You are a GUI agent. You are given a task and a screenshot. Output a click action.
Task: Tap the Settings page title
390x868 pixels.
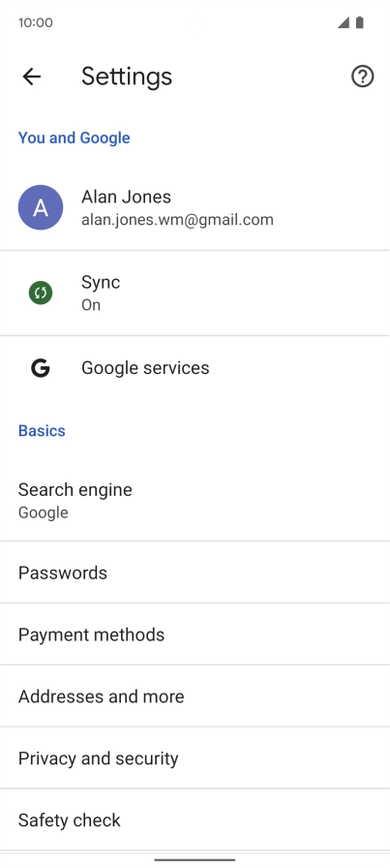point(127,77)
